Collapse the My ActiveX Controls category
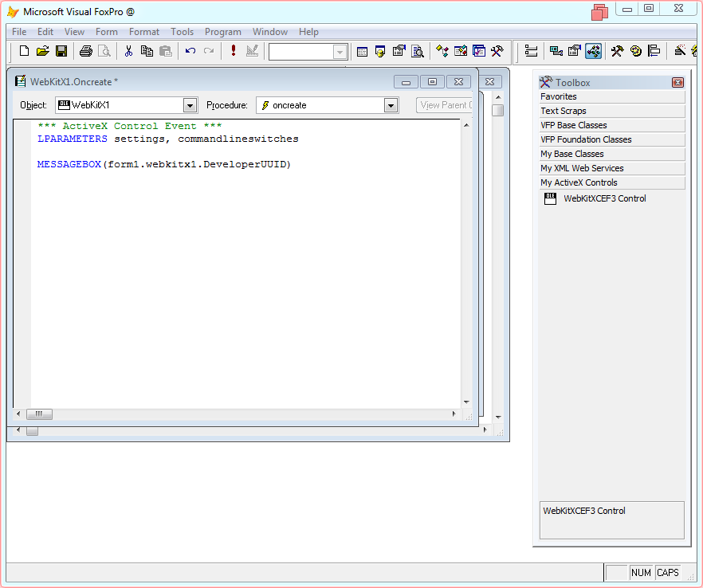 tap(612, 183)
